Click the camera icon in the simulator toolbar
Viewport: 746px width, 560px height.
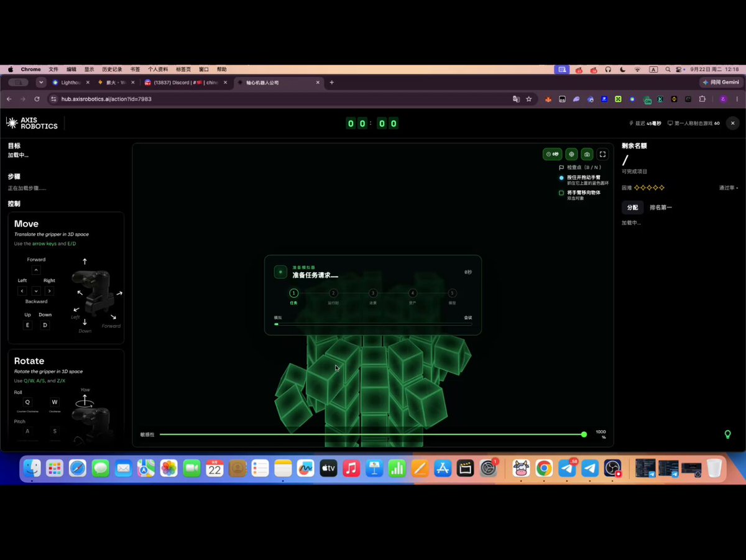(587, 154)
